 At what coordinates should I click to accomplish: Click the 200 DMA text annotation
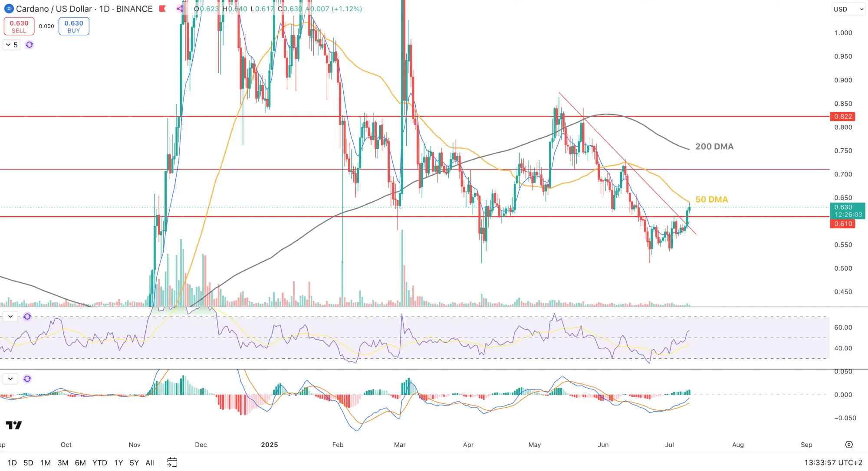pos(714,147)
